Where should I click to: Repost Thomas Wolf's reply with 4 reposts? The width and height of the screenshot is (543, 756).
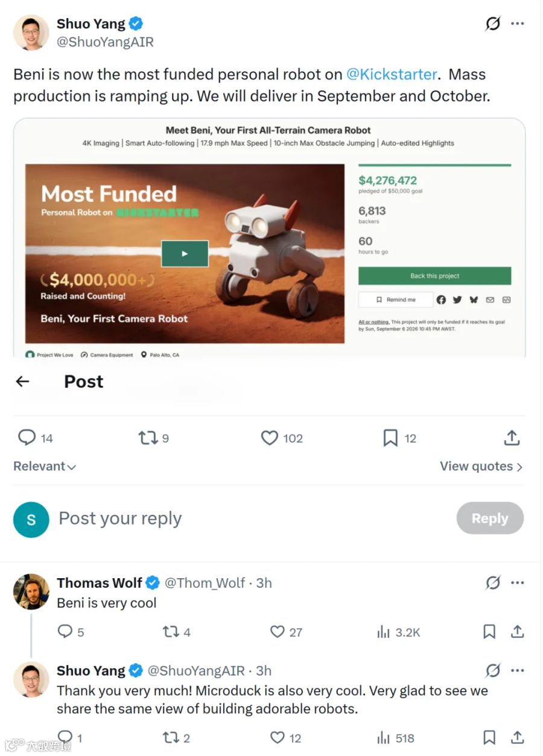pos(171,632)
